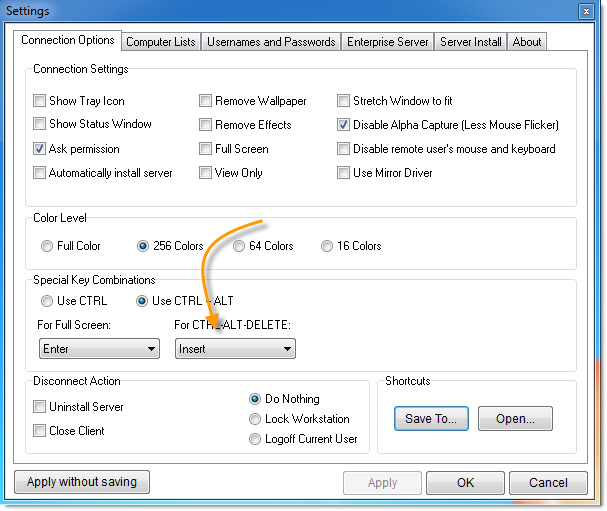Uncheck the Ask permission checkbox

39,149
